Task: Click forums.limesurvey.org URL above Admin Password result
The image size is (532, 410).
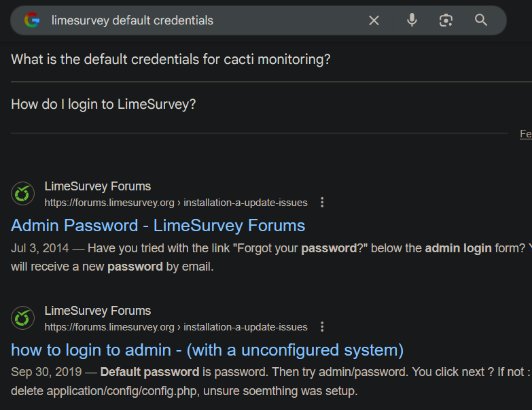Action: coord(176,203)
